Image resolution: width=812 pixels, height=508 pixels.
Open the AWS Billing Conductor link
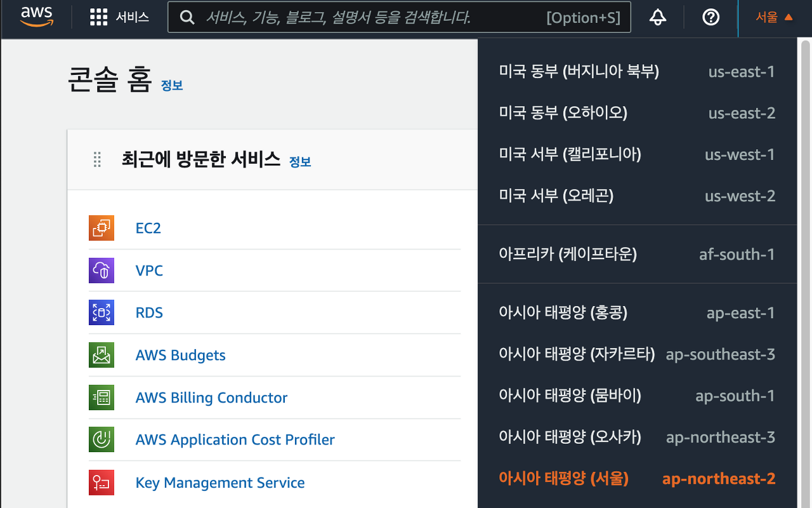pyautogui.click(x=212, y=398)
